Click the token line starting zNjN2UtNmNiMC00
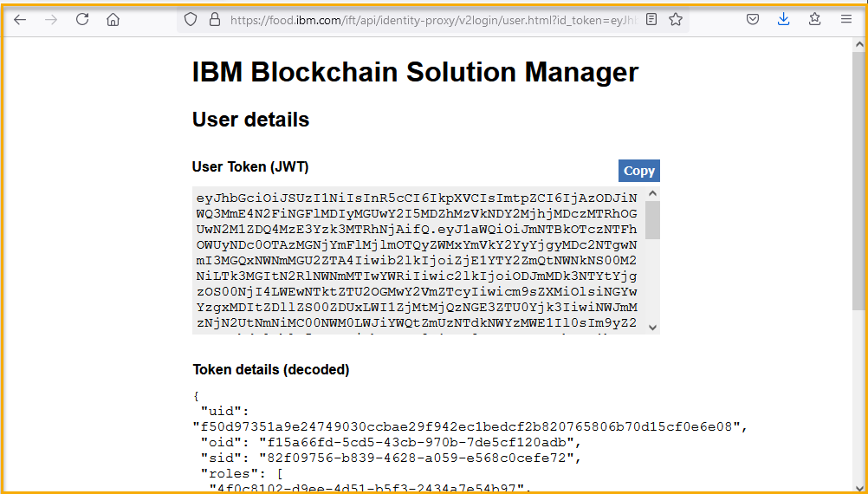The height and width of the screenshot is (494, 868). (417, 322)
